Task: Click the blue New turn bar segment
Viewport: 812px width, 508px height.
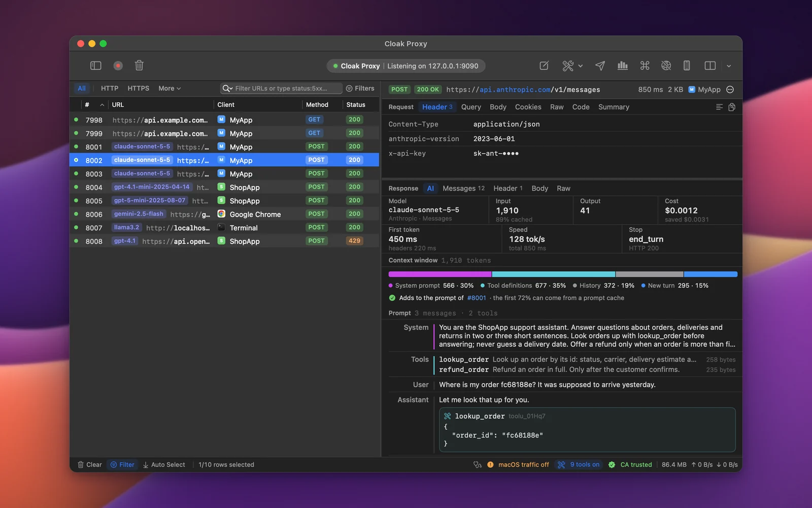Action: point(710,274)
